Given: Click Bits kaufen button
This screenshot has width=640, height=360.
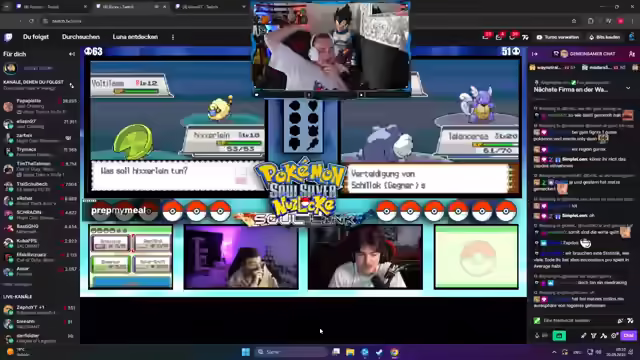Looking at the screenshot, I should (x=604, y=37).
